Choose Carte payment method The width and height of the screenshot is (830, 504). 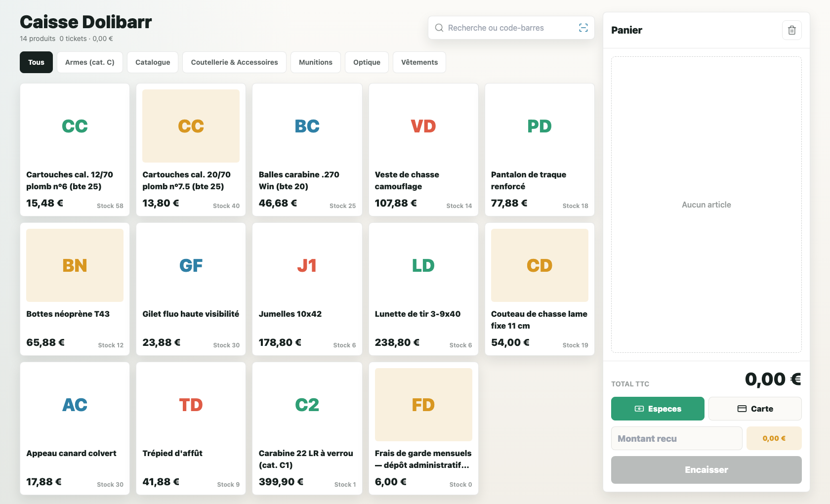coord(755,409)
